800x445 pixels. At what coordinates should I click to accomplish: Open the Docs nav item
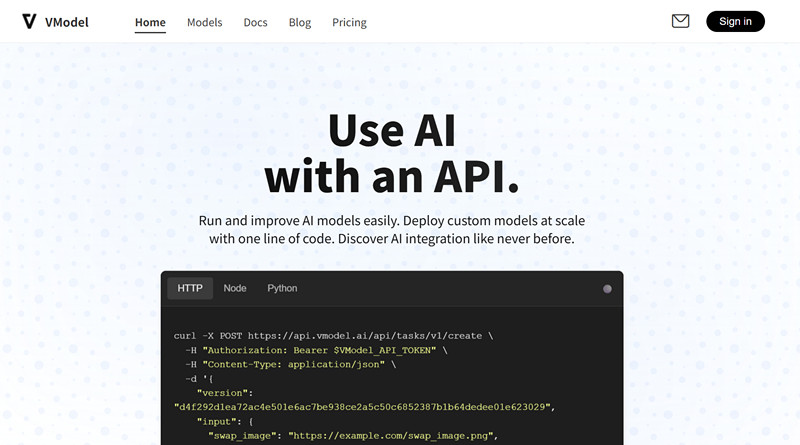coord(255,22)
